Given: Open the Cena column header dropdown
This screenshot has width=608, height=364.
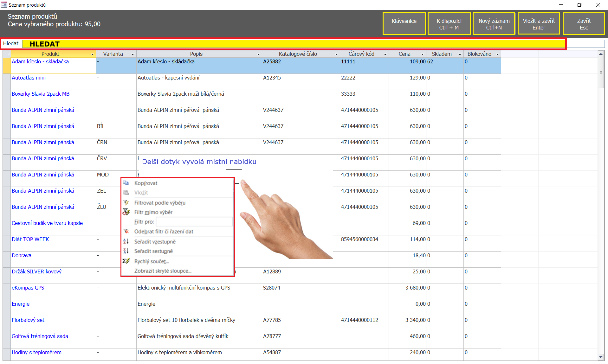Looking at the screenshot, I should [423, 54].
